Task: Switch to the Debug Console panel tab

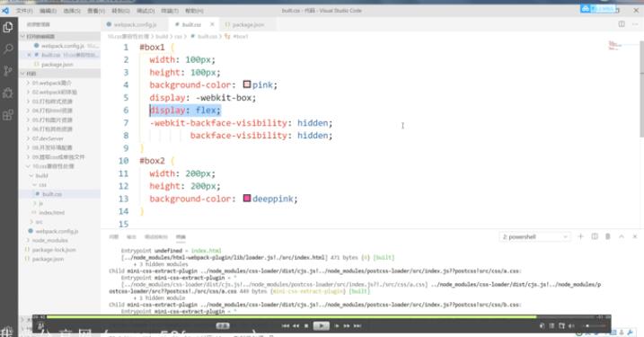Action: (x=156, y=236)
